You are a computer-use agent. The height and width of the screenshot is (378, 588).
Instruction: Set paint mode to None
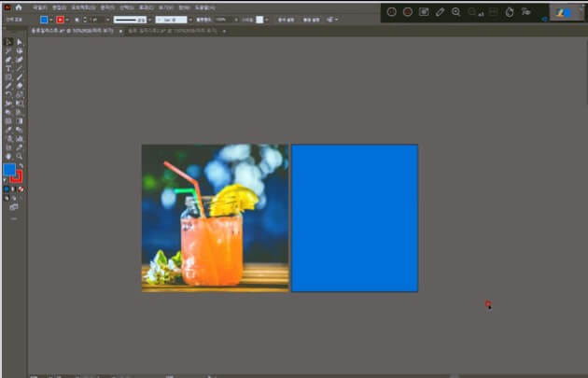click(x=21, y=189)
